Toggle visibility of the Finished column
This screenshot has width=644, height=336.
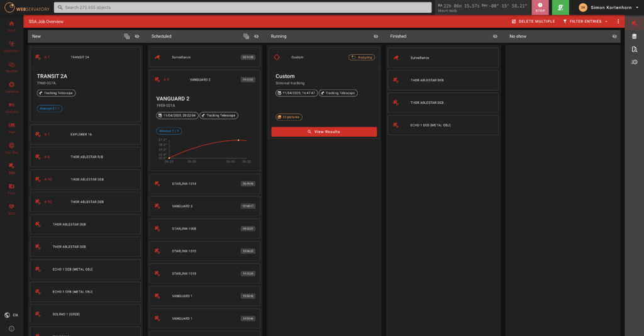[x=495, y=36]
